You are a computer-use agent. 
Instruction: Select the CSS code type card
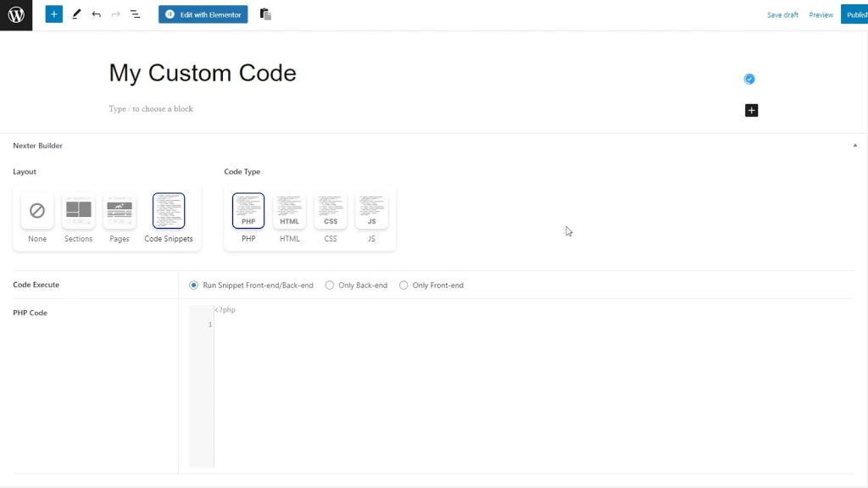click(330, 211)
